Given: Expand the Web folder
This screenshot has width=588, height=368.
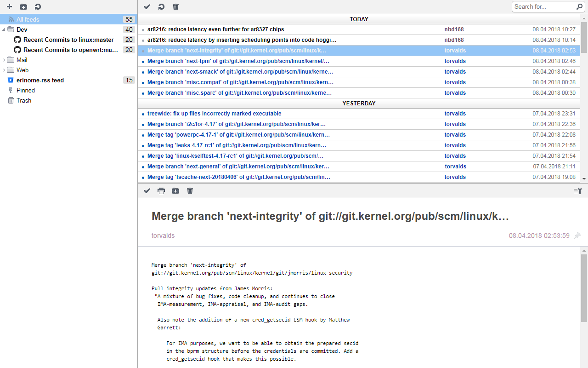Looking at the screenshot, I should click(x=4, y=70).
